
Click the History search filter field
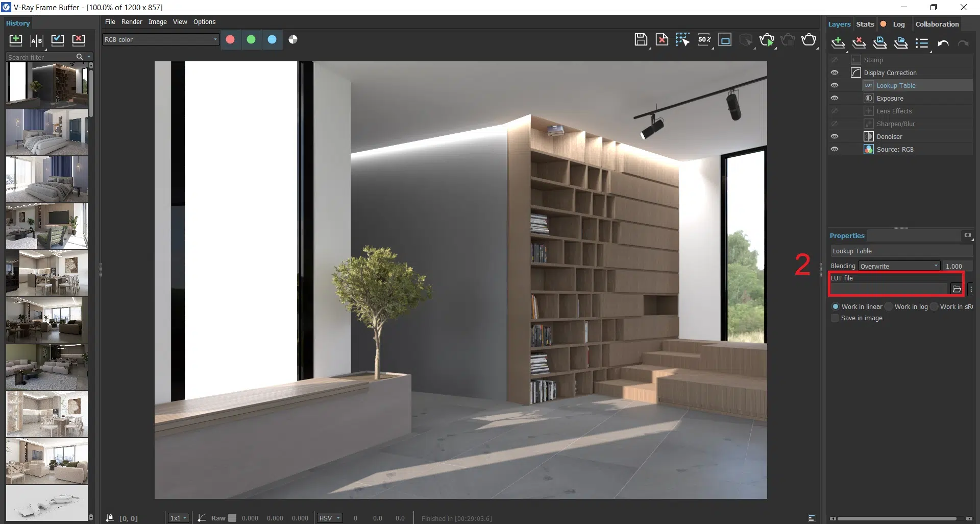point(40,57)
